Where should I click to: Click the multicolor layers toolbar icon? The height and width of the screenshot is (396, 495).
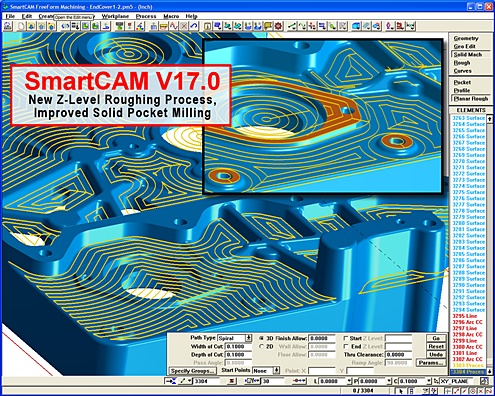(139, 26)
